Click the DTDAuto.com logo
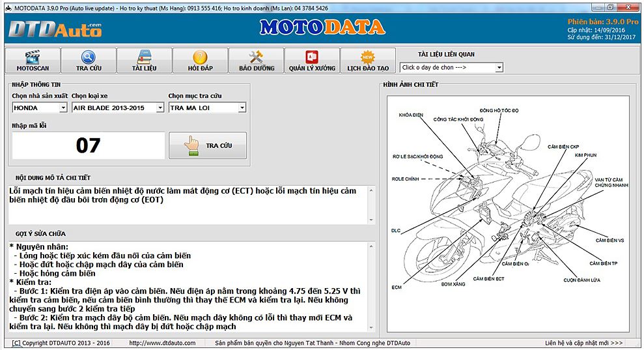This screenshot has width=644, height=350. (55, 29)
